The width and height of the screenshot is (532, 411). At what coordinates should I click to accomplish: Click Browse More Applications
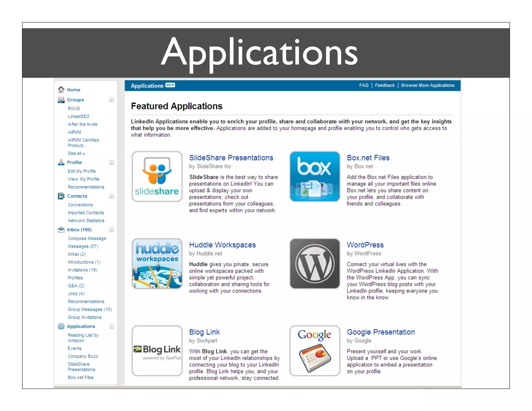click(x=428, y=85)
